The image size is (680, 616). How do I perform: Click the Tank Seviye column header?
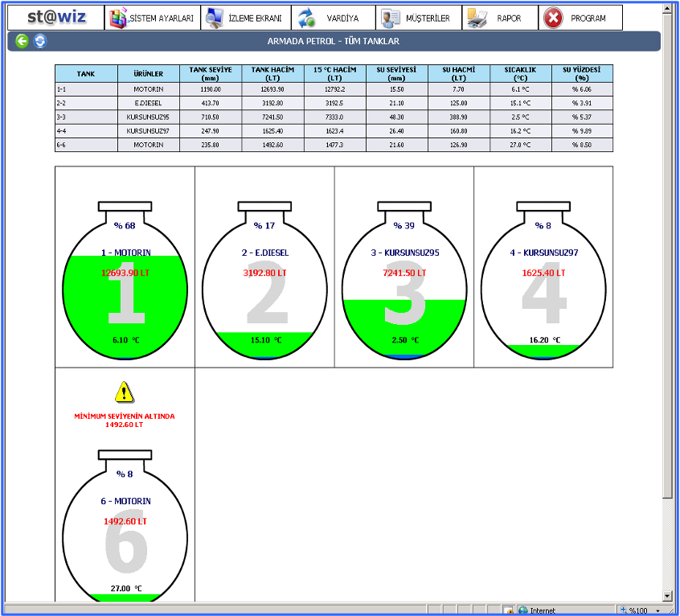(211, 74)
